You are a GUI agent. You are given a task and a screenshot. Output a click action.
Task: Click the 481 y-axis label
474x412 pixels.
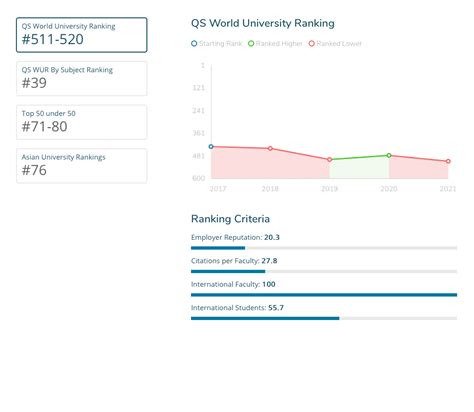pyautogui.click(x=198, y=156)
